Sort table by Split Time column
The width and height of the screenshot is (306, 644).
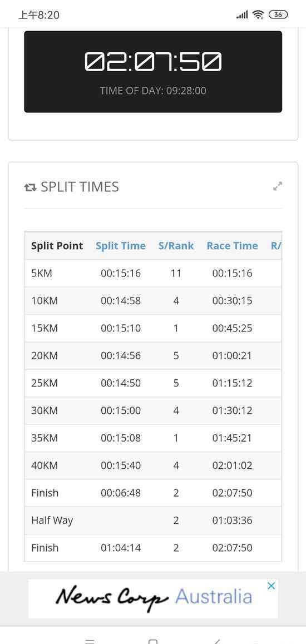pyautogui.click(x=121, y=246)
